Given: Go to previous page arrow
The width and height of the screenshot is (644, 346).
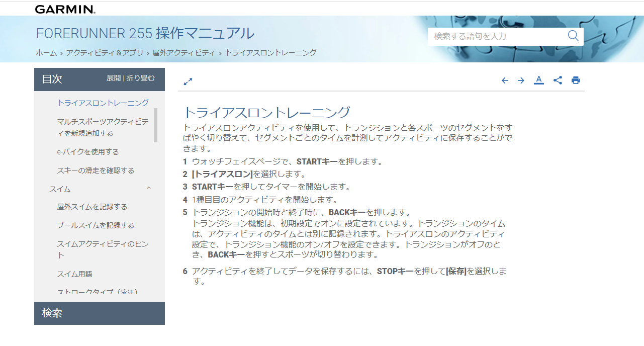Looking at the screenshot, I should point(505,80).
